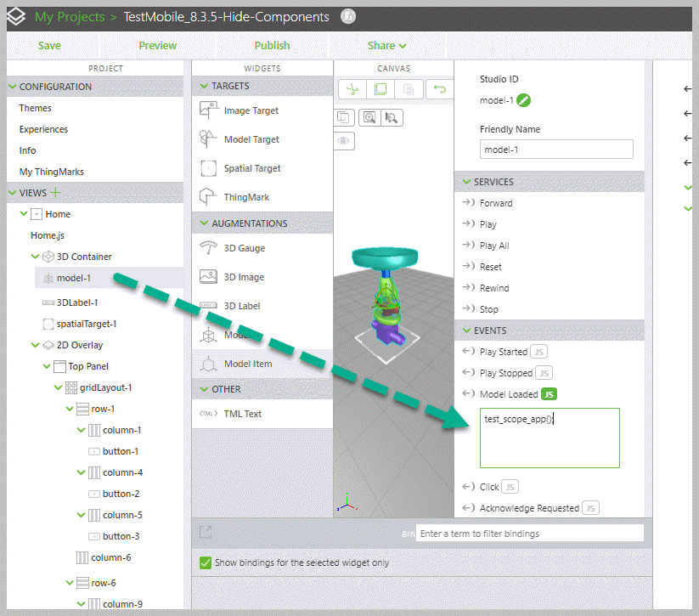The image size is (699, 616).
Task: Click Preview in the top menu
Action: (x=158, y=46)
